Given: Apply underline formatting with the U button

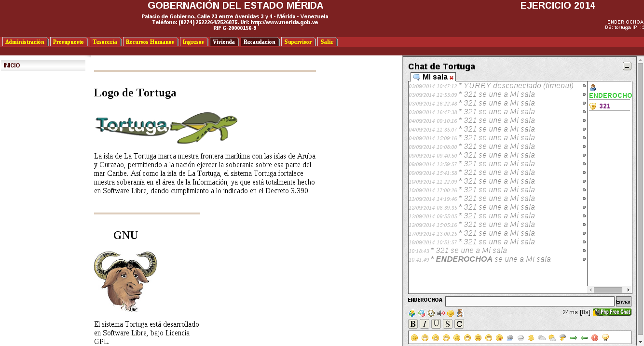Looking at the screenshot, I should click(x=436, y=324).
